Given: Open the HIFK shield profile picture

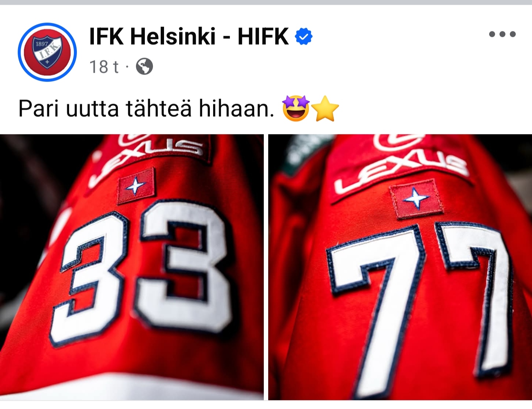Looking at the screenshot, I should click(47, 52).
